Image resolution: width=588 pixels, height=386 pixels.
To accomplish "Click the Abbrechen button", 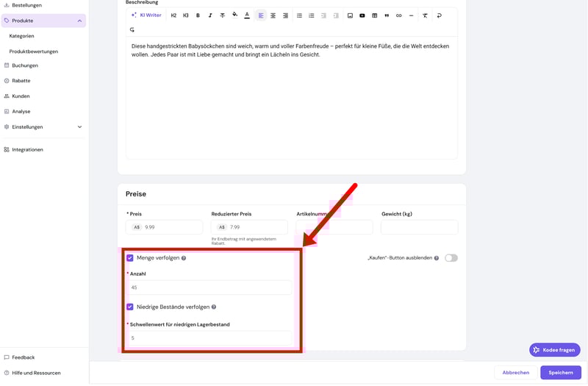I will pos(515,373).
